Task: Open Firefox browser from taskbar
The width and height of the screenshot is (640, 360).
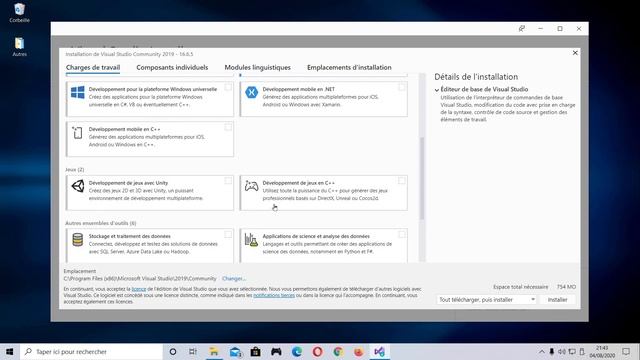Action: coord(359,351)
